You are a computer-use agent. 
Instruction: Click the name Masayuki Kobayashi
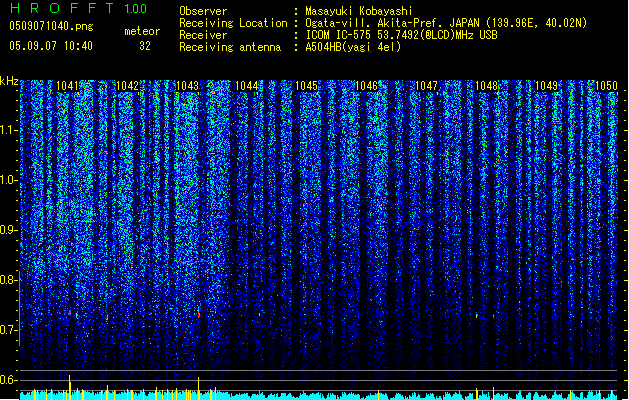click(359, 11)
